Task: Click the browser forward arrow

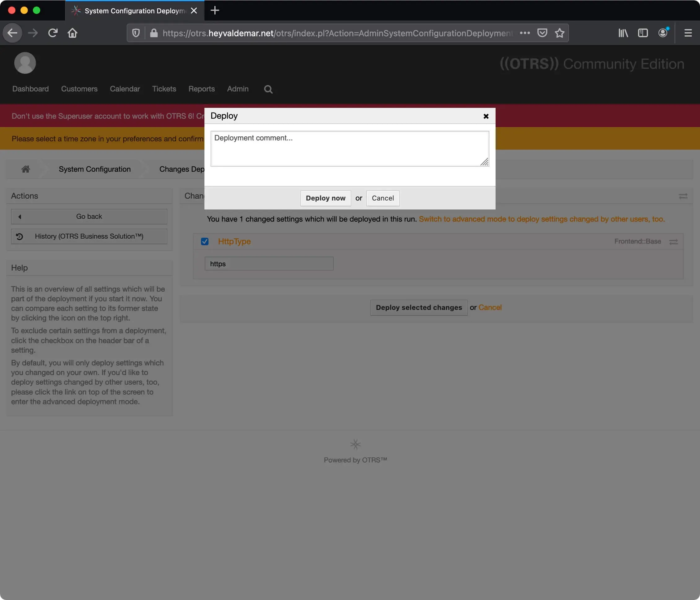Action: (33, 33)
